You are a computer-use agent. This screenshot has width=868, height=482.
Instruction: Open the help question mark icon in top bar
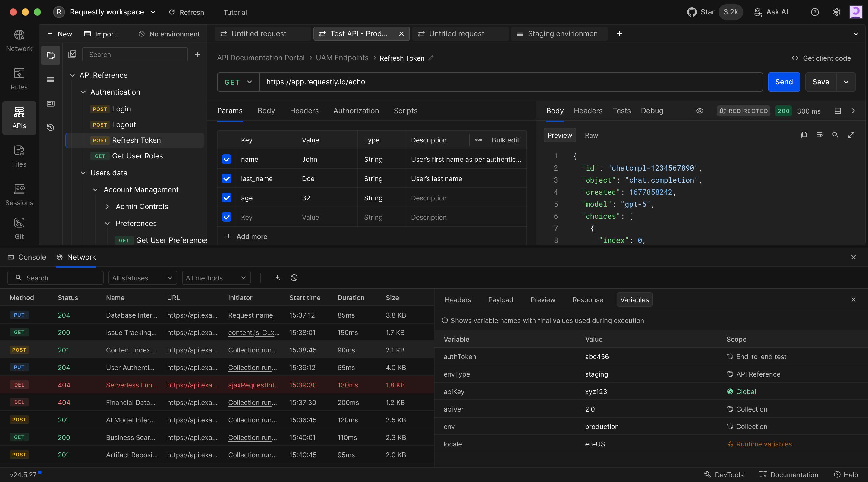815,12
